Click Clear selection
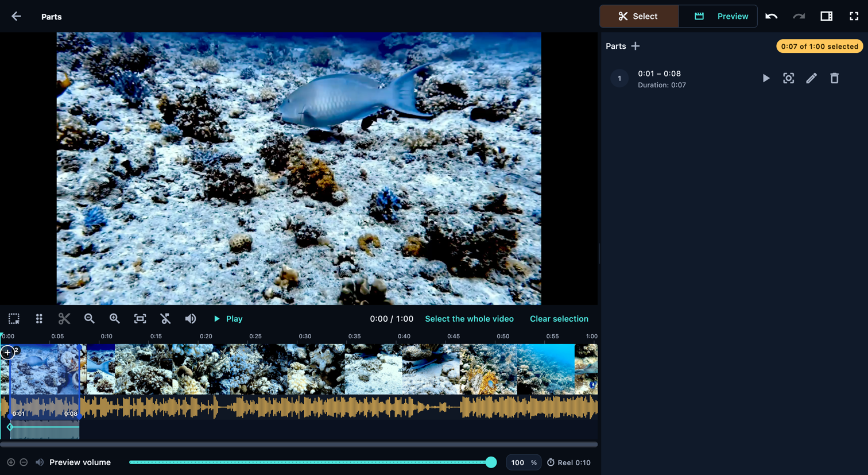 click(x=559, y=319)
